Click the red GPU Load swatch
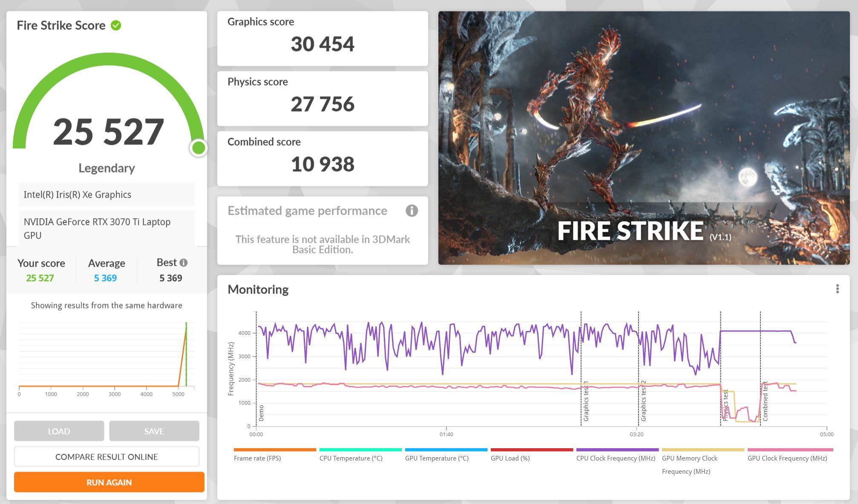 (x=531, y=449)
